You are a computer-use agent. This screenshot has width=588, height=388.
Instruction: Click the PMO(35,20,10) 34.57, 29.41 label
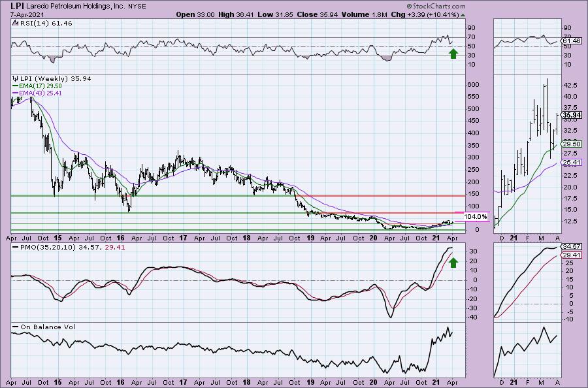point(73,248)
